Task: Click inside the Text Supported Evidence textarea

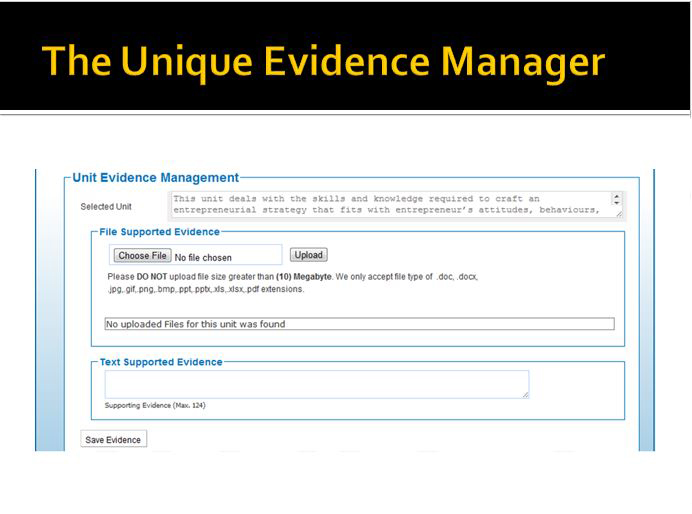Action: [x=316, y=384]
